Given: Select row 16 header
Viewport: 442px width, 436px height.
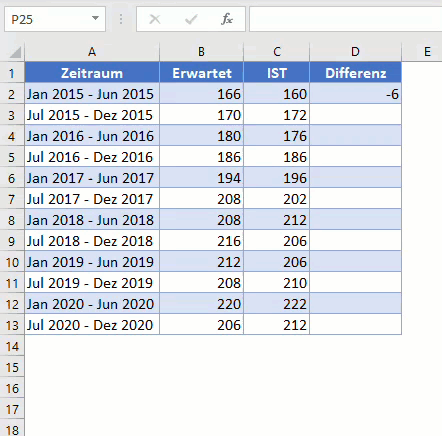Looking at the screenshot, I should pos(12,388).
